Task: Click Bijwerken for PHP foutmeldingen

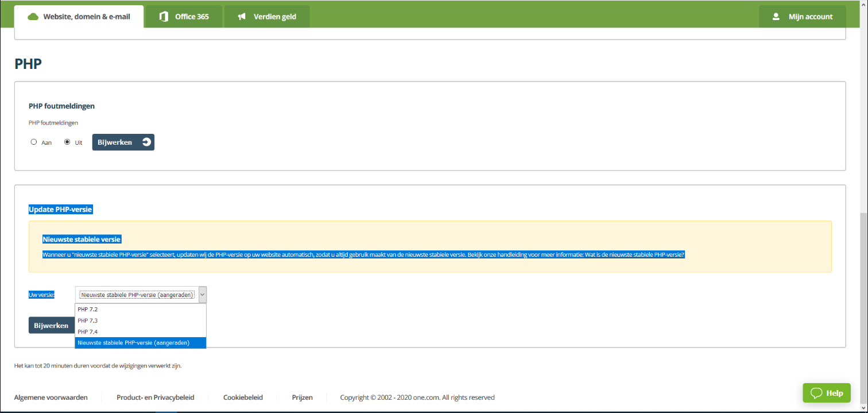Action: click(x=123, y=142)
